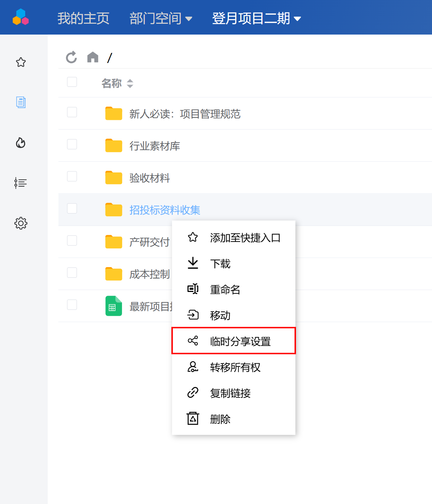Check the box for 验收材料
The height and width of the screenshot is (504, 432).
72,176
